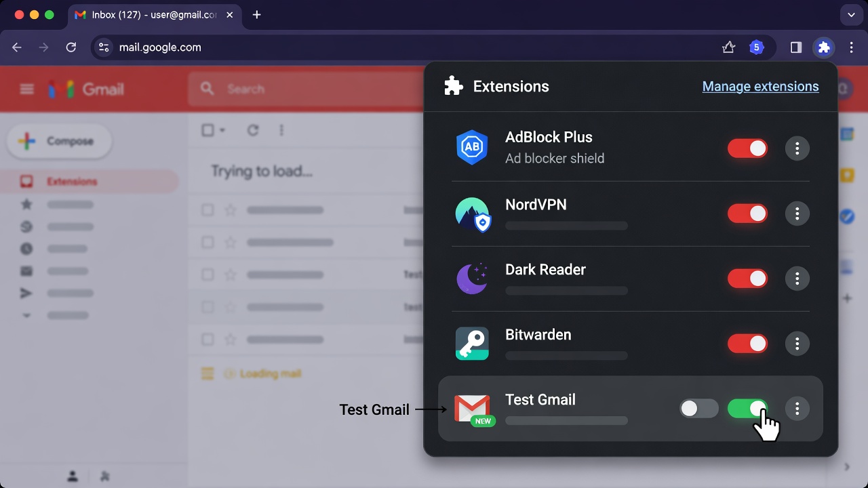
Task: Open NordVPN more options menu
Action: pos(797,213)
